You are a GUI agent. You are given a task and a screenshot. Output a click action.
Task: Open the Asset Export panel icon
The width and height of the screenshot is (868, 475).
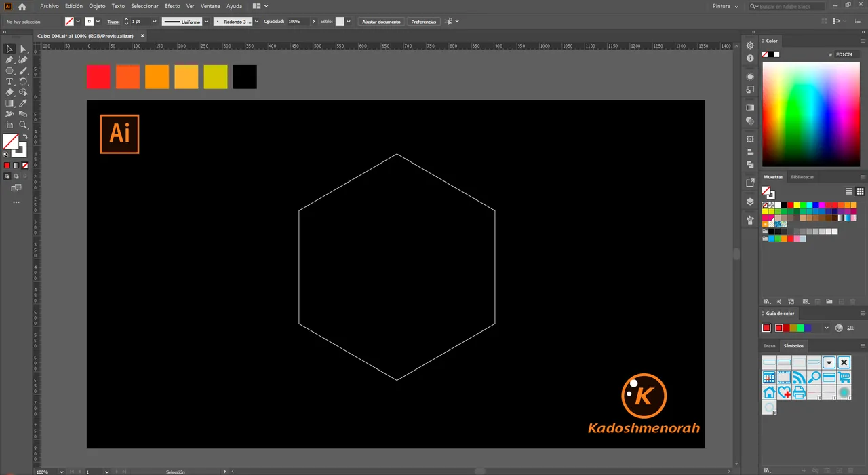[x=750, y=183]
